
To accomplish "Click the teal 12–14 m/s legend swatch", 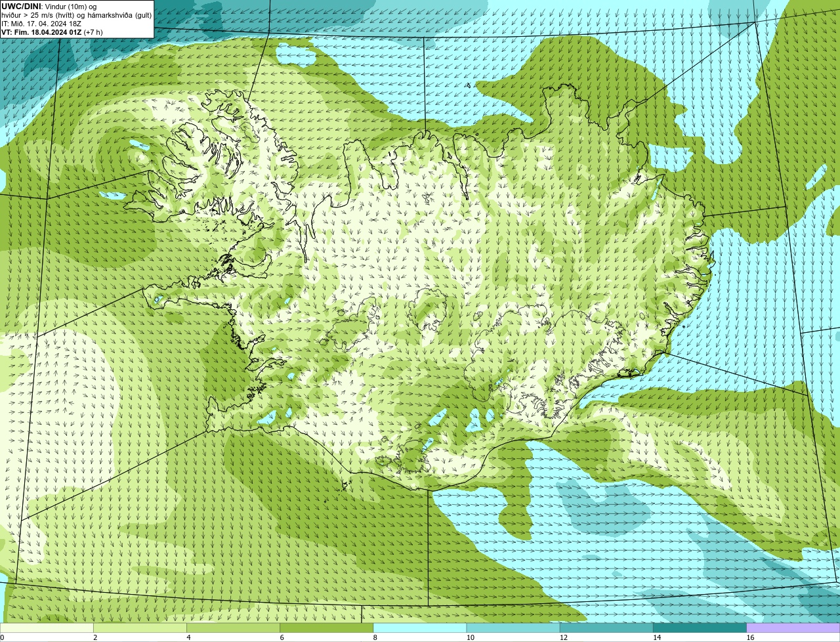I will pos(606,628).
